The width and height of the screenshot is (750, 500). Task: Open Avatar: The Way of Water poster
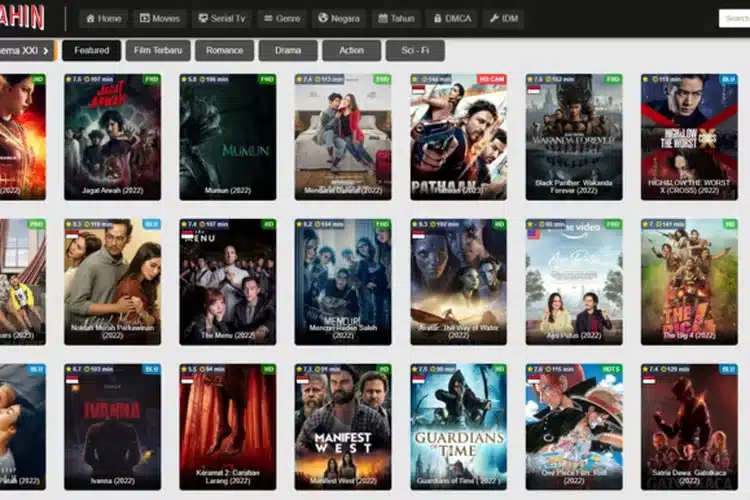[458, 282]
